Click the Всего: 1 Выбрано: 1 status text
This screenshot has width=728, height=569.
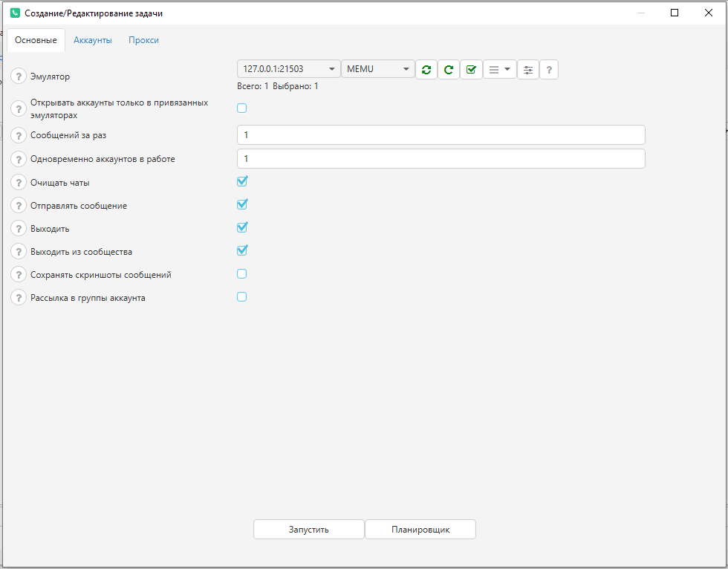[278, 86]
